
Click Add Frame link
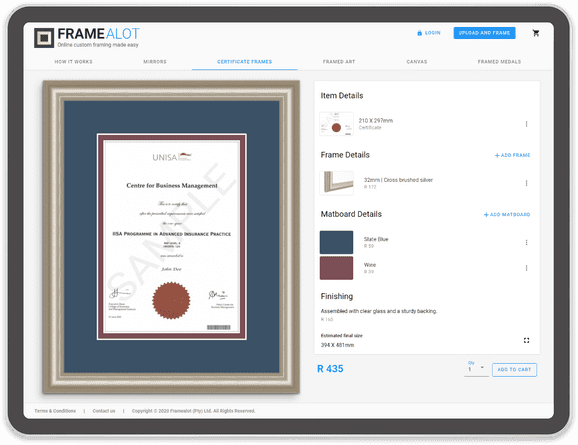tap(512, 155)
